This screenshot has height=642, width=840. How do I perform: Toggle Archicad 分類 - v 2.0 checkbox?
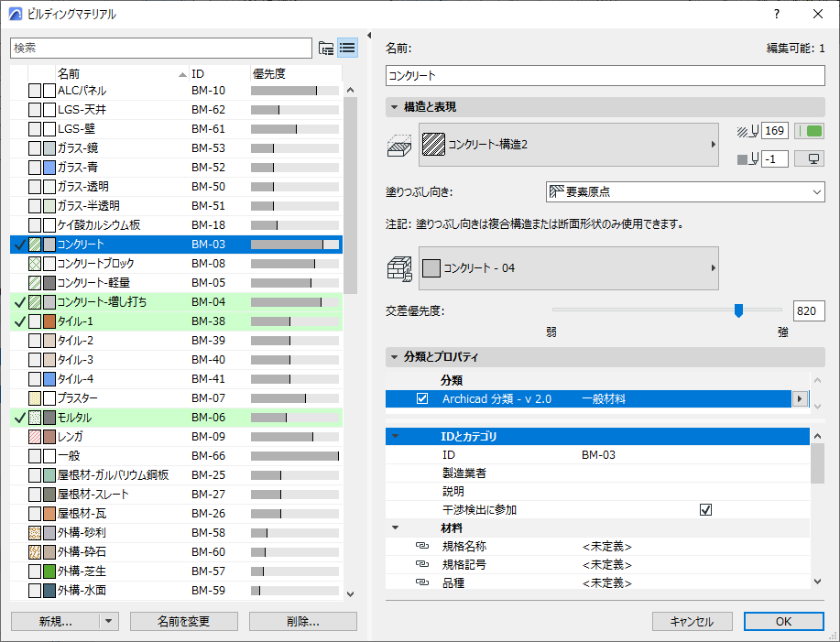[422, 399]
